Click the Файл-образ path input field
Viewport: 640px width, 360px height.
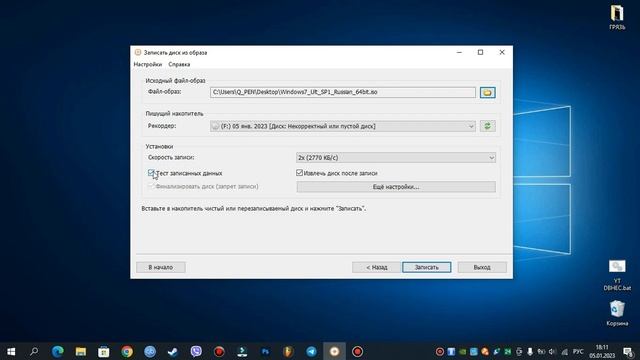pos(343,92)
